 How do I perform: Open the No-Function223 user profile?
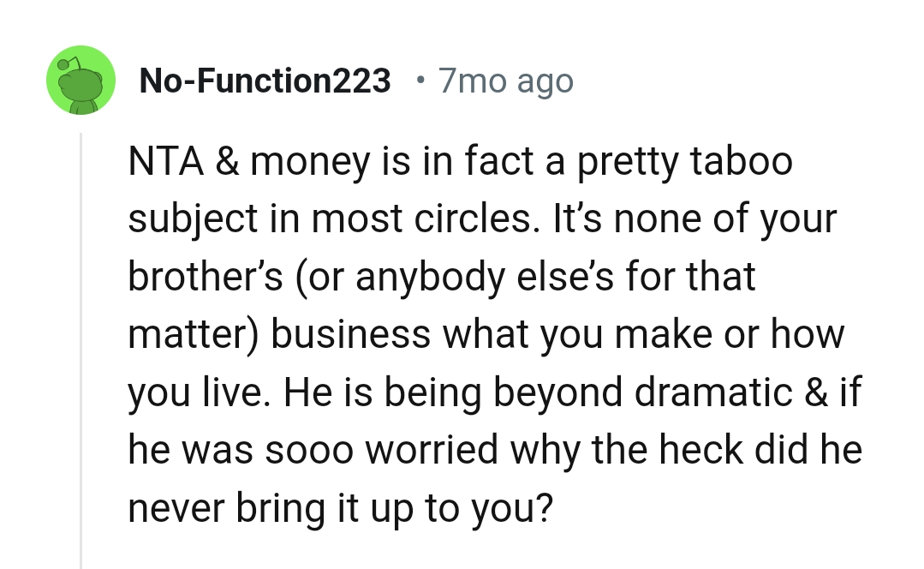(x=265, y=81)
